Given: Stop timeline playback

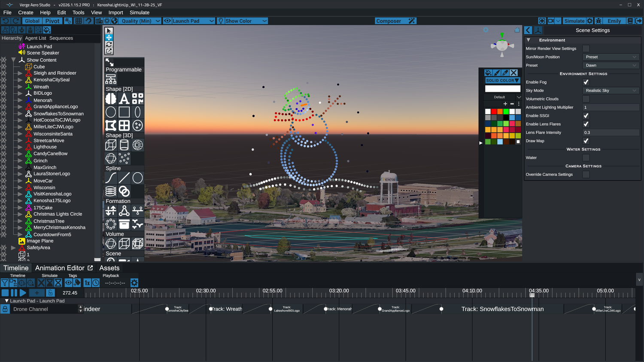Looking at the screenshot, I should tap(5, 293).
